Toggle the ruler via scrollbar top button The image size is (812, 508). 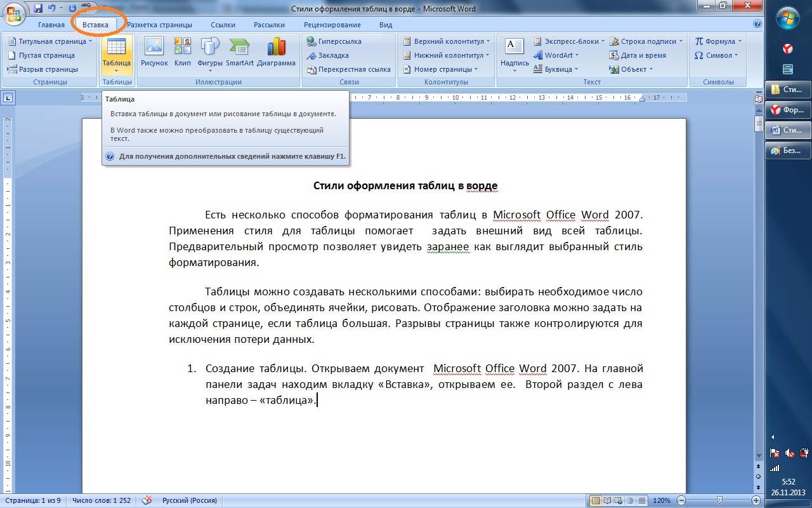pyautogui.click(x=758, y=99)
